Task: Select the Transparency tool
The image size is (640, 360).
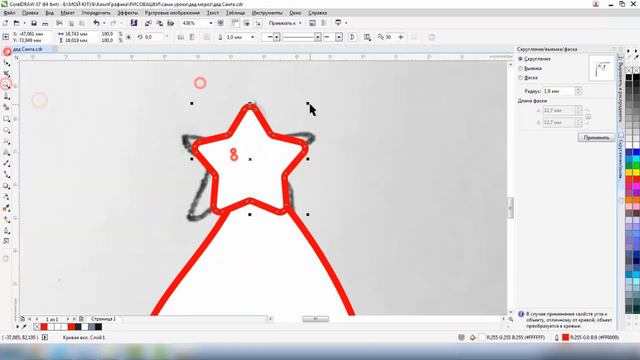Action: 7,197
